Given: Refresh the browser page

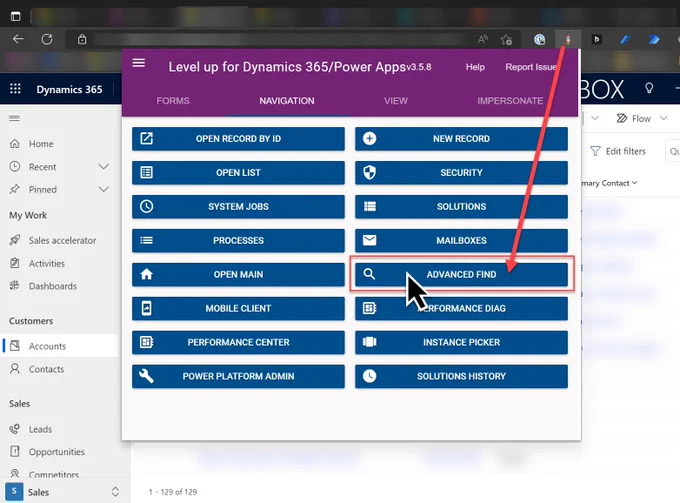Looking at the screenshot, I should [47, 39].
